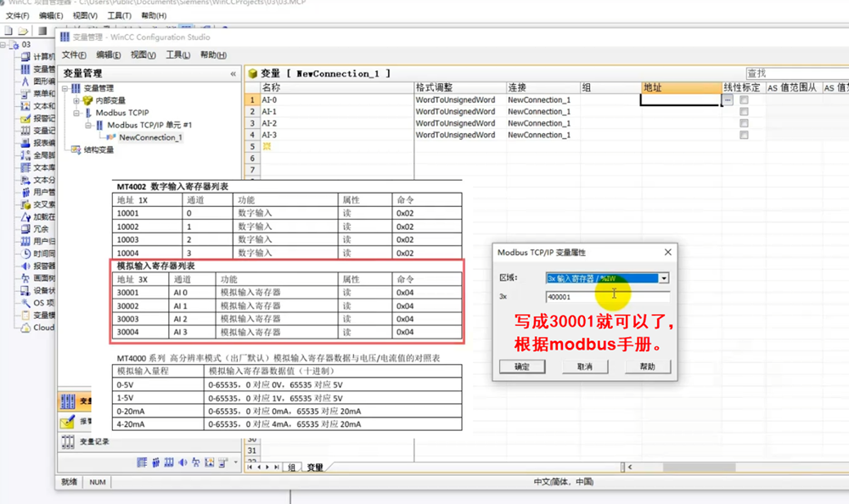The width and height of the screenshot is (849, 504).
Task: Click 取消 button in Modbus properties dialog
Action: click(585, 367)
